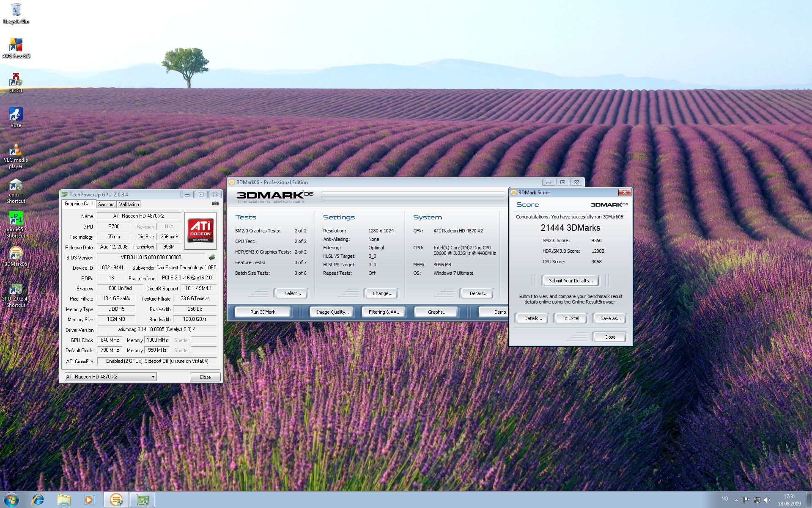Click Internet Explorer in the taskbar

tap(38, 500)
